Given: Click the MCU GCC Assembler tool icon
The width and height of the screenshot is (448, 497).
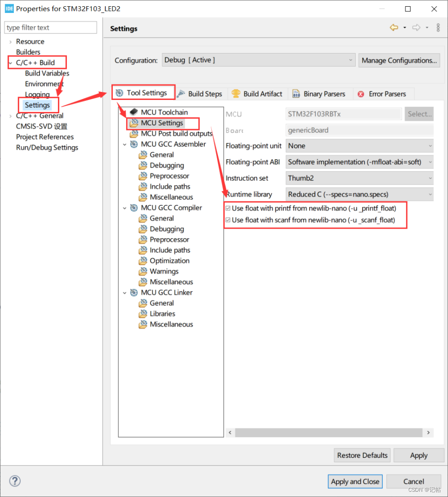Looking at the screenshot, I should [x=134, y=144].
